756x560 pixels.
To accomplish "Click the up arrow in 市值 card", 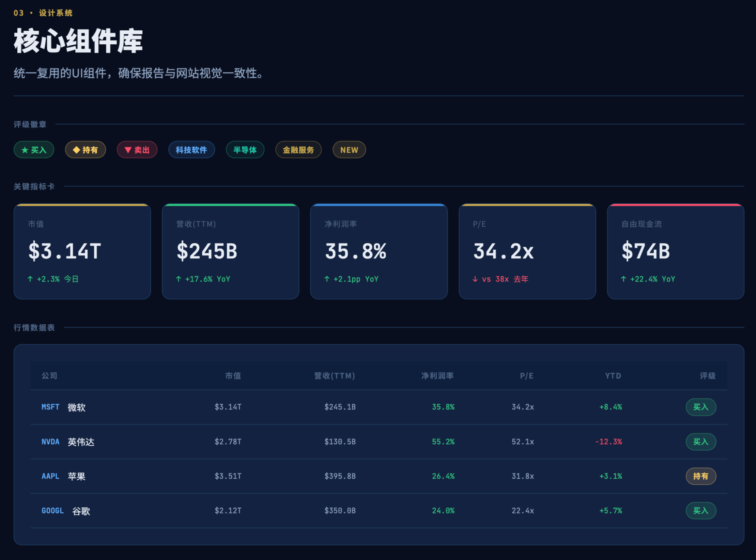I will (x=30, y=279).
